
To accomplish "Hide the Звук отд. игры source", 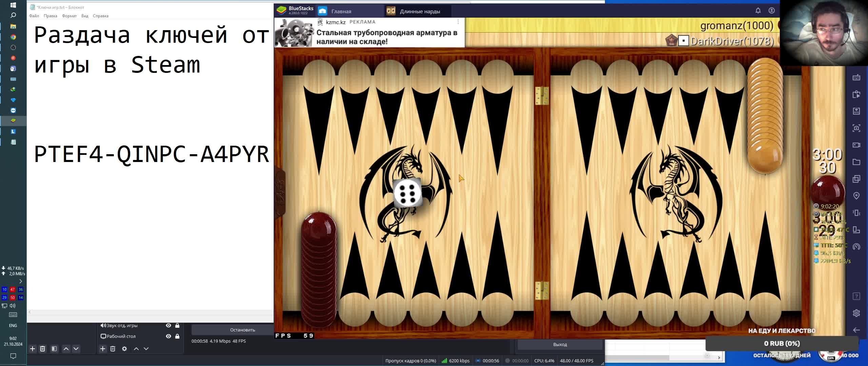I will pos(168,325).
